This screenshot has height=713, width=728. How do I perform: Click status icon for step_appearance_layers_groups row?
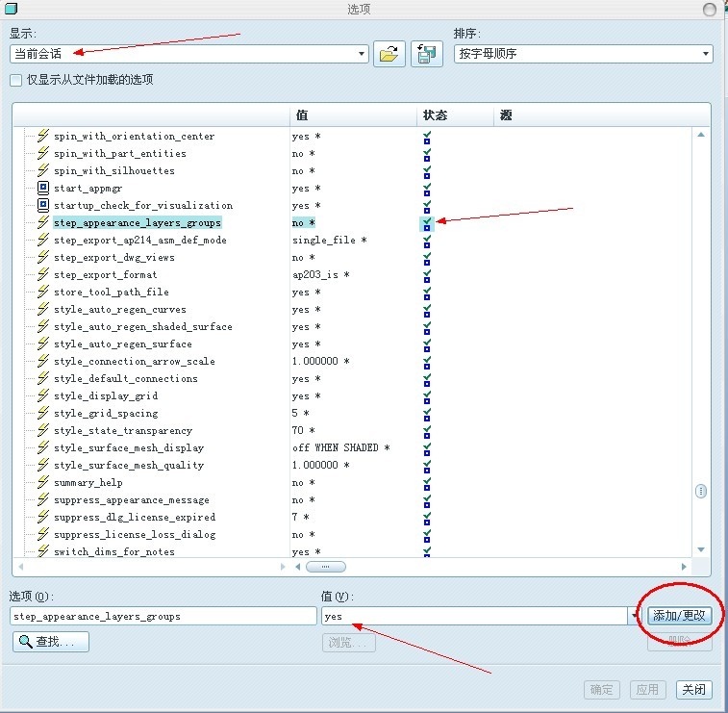(427, 223)
